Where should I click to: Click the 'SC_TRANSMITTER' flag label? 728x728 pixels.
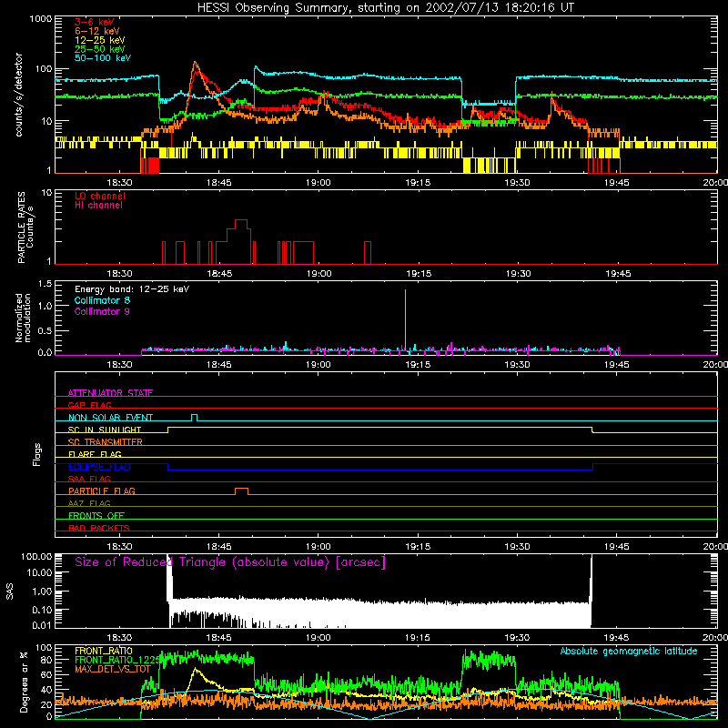106,442
